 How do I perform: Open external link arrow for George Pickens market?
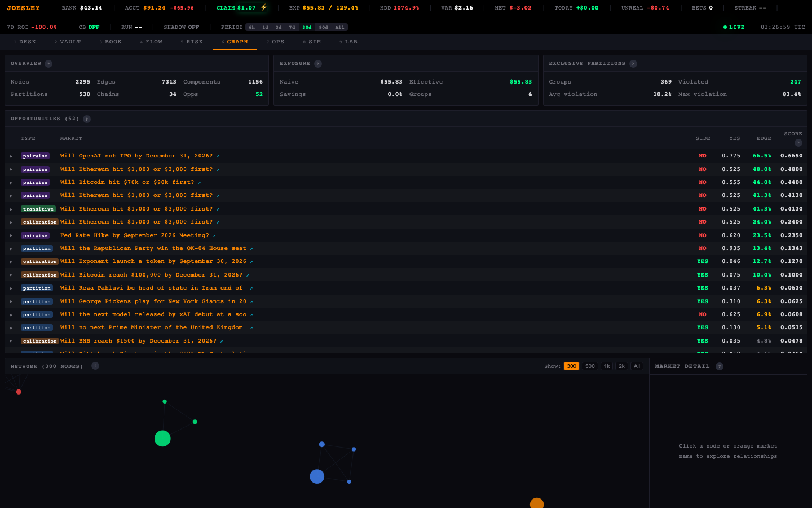point(251,302)
